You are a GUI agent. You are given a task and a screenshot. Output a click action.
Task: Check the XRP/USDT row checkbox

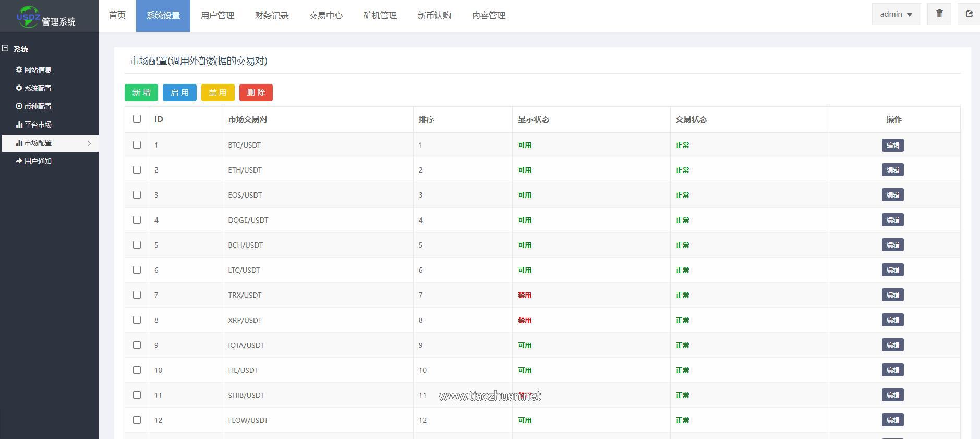137,320
